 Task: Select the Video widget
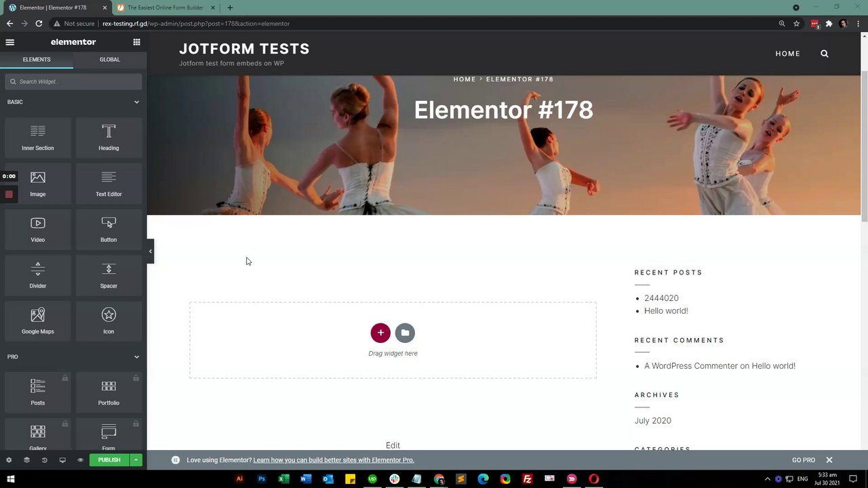point(38,230)
